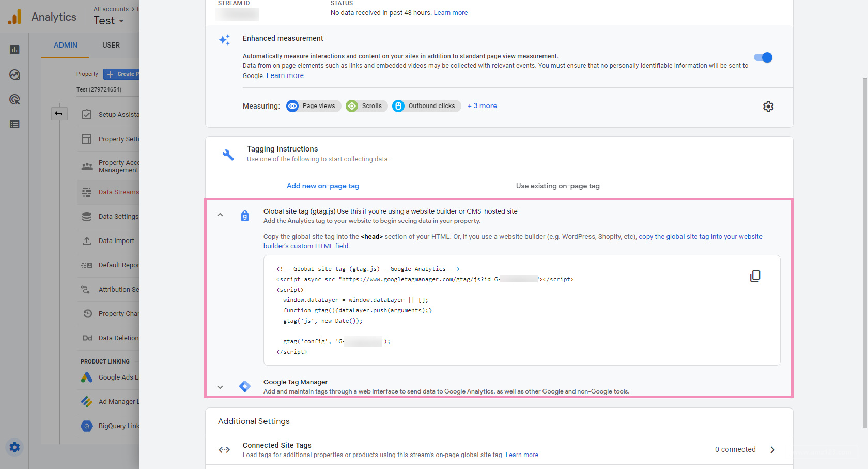Click the + 3 more measuring link
Screen dimensions: 868x469
483,106
